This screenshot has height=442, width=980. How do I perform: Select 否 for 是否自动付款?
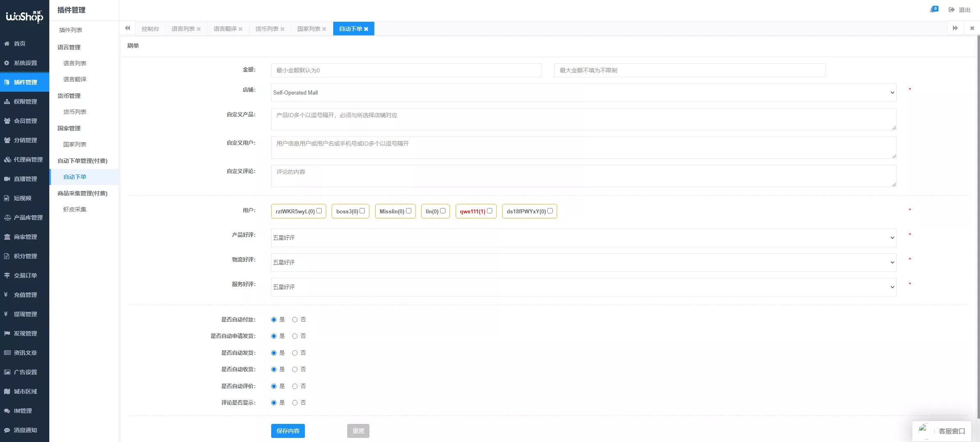click(295, 320)
